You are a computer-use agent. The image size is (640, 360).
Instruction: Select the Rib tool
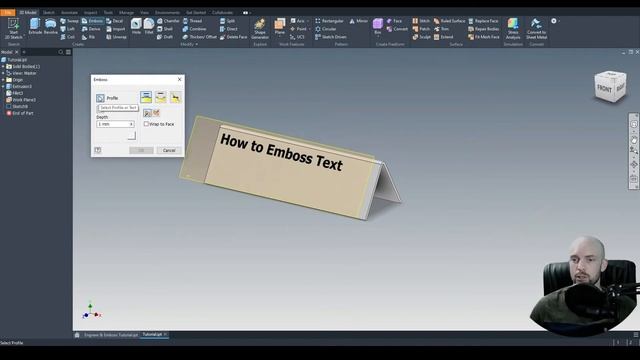88,37
